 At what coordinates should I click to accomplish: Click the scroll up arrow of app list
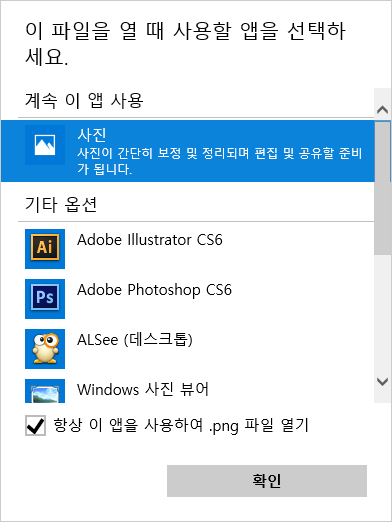click(x=382, y=109)
